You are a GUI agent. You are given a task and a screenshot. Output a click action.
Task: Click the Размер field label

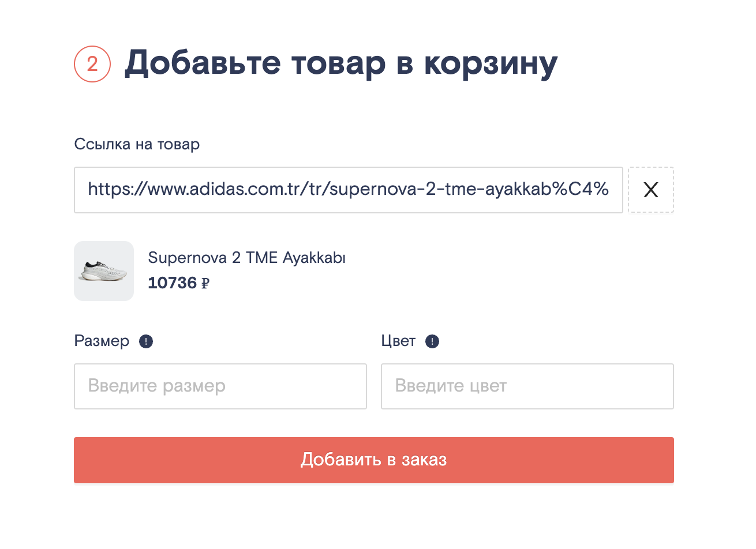pyautogui.click(x=102, y=341)
